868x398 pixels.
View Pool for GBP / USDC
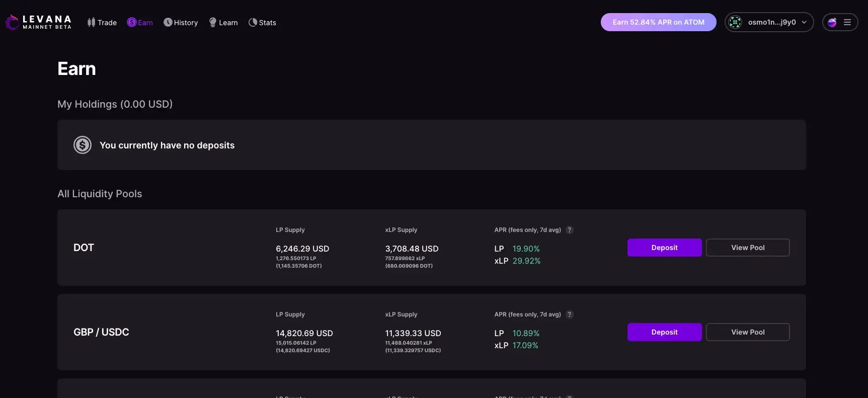tap(748, 332)
